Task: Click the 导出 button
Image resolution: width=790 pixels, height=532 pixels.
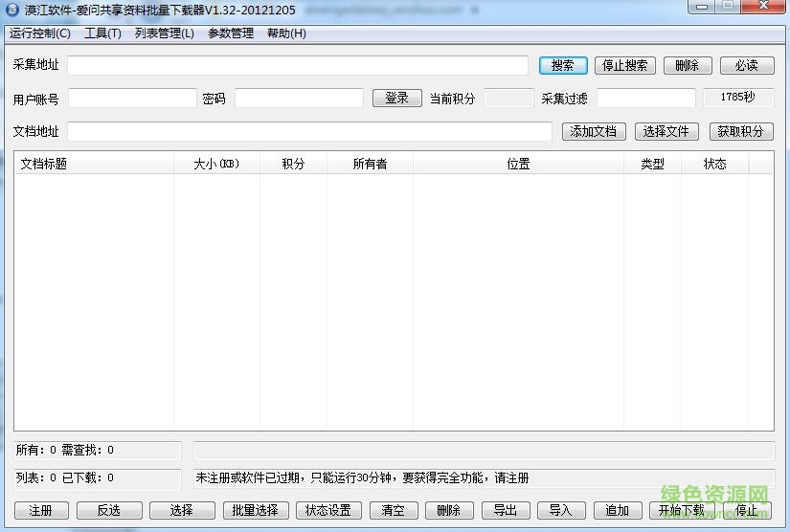Action: tap(506, 510)
